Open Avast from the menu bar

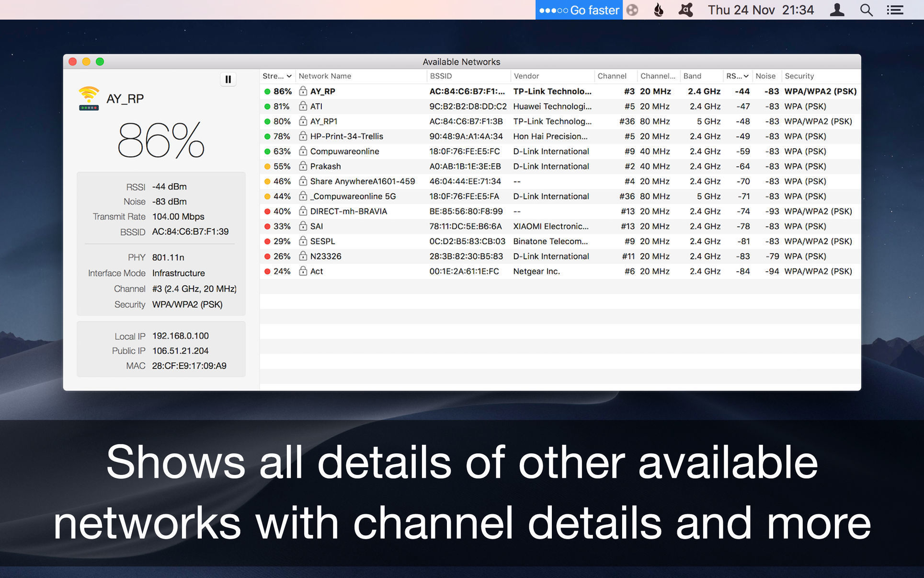(685, 10)
